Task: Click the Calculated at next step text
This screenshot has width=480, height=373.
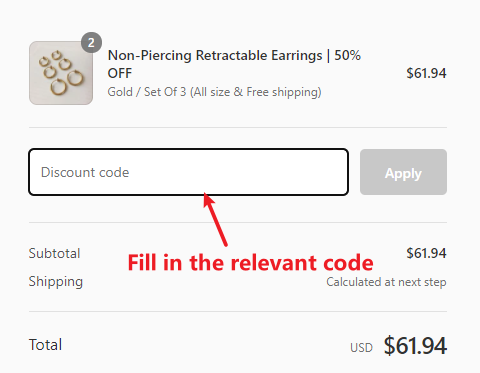Action: (386, 282)
